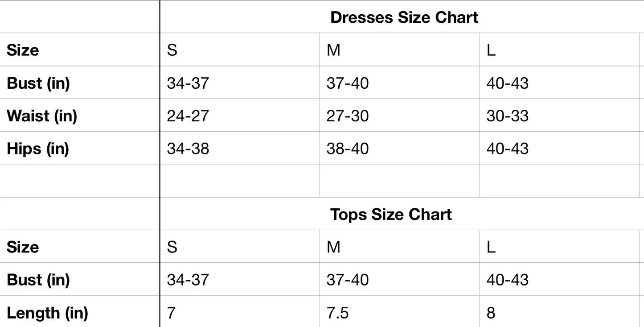Select the 37-40 bust cell in Tops chart
Screen dimensions: 644x327
(x=348, y=280)
